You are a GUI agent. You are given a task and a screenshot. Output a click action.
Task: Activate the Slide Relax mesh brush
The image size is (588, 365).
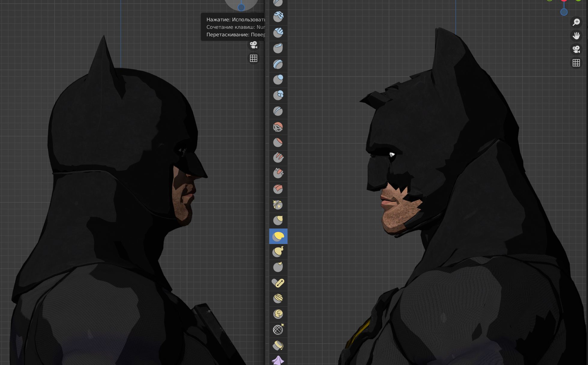(278, 330)
